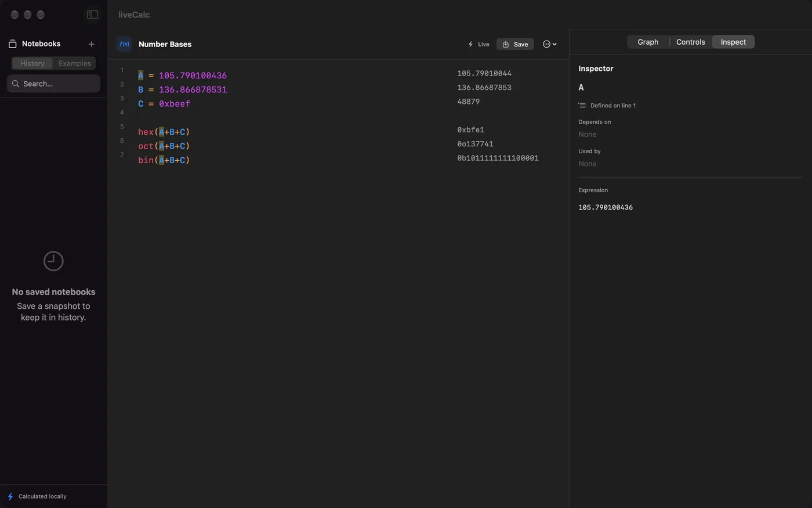Image resolution: width=812 pixels, height=508 pixels.
Task: Click line number 4 in the gutter
Action: [122, 113]
